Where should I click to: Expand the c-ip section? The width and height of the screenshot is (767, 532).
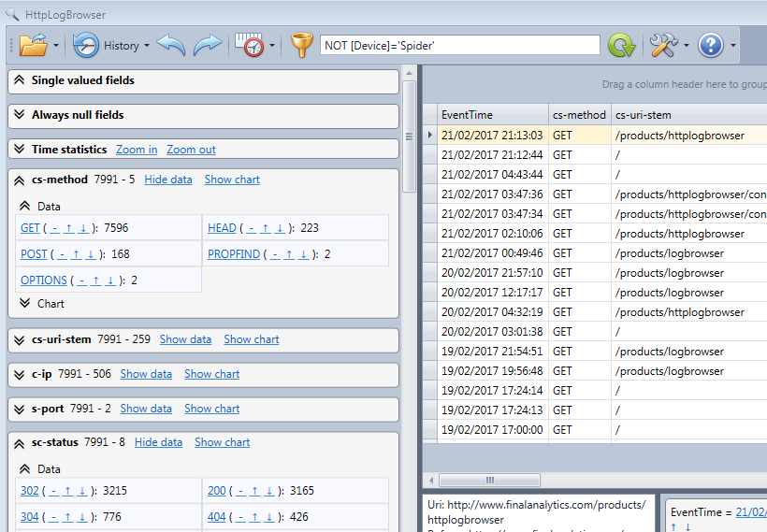click(19, 375)
